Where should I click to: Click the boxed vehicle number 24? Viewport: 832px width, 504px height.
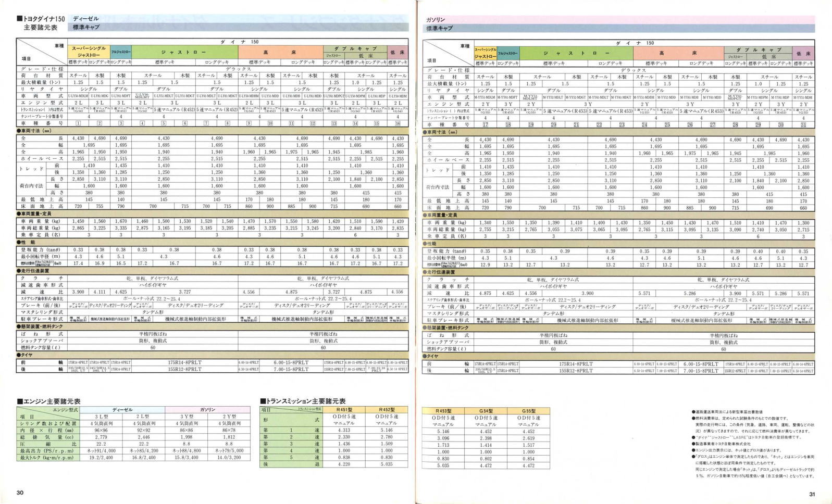coord(644,125)
